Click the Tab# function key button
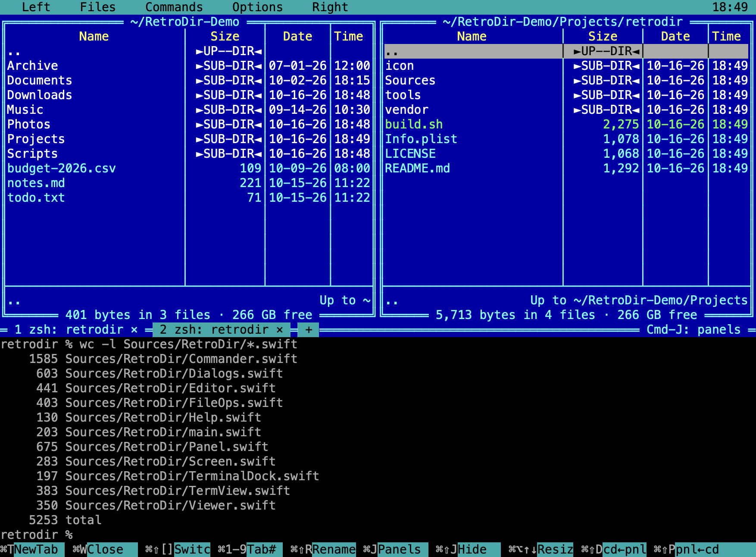Image resolution: width=756 pixels, height=557 pixels. point(250,550)
